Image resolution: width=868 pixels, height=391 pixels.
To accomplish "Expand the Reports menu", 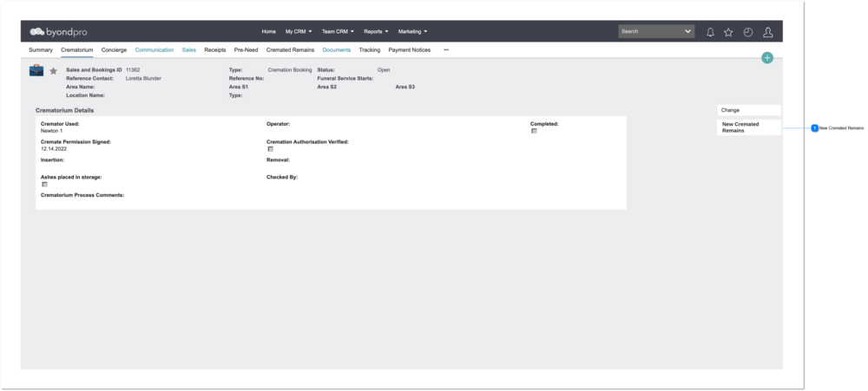I will 376,31.
